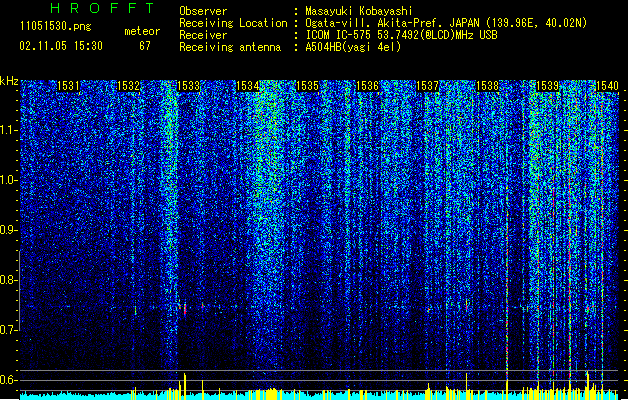Click the Receiver label

[x=203, y=35]
